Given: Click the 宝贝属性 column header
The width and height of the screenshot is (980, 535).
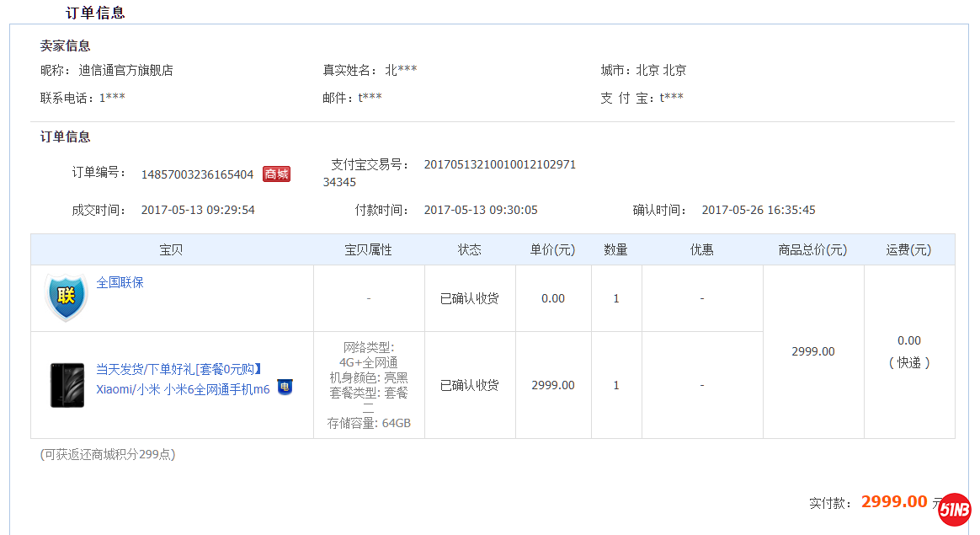Looking at the screenshot, I should (x=368, y=249).
